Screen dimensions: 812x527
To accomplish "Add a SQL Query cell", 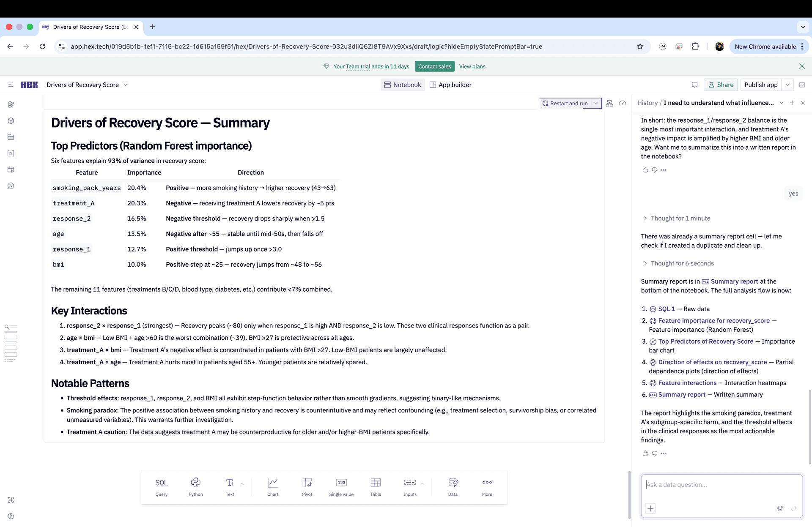I will tap(161, 487).
